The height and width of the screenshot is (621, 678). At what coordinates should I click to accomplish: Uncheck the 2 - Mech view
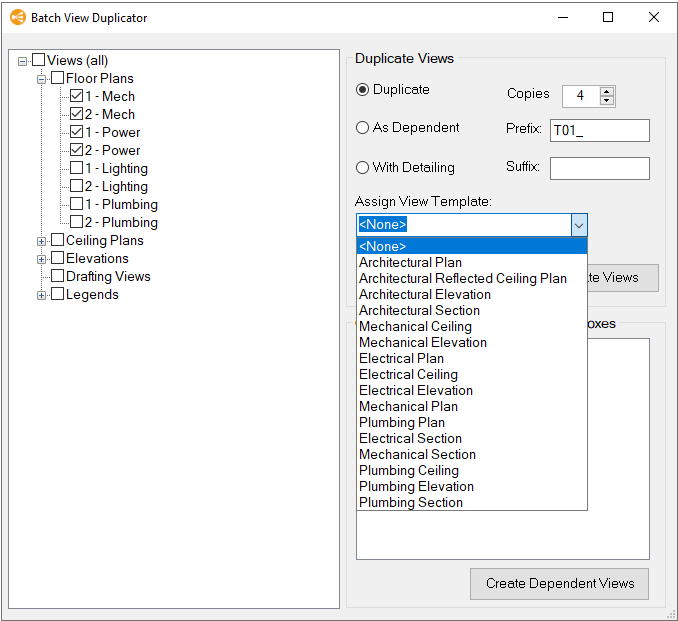point(77,114)
